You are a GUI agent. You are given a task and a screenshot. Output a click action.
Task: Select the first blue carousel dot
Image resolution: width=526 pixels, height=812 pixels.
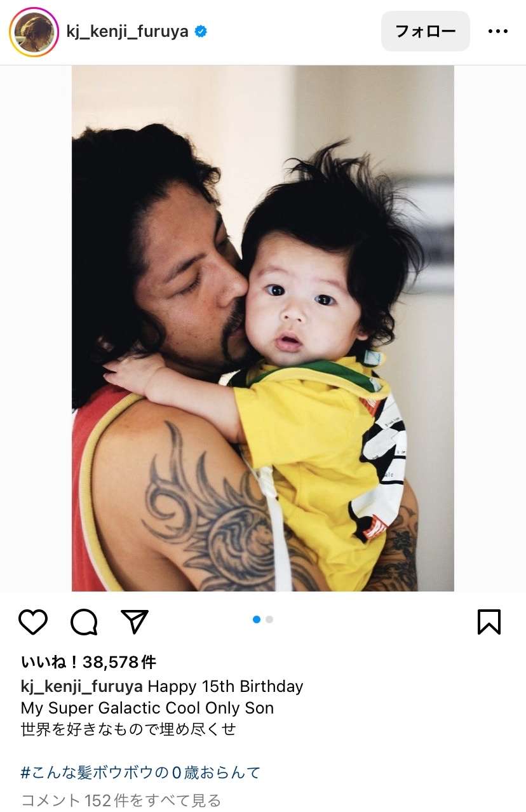[x=257, y=619]
